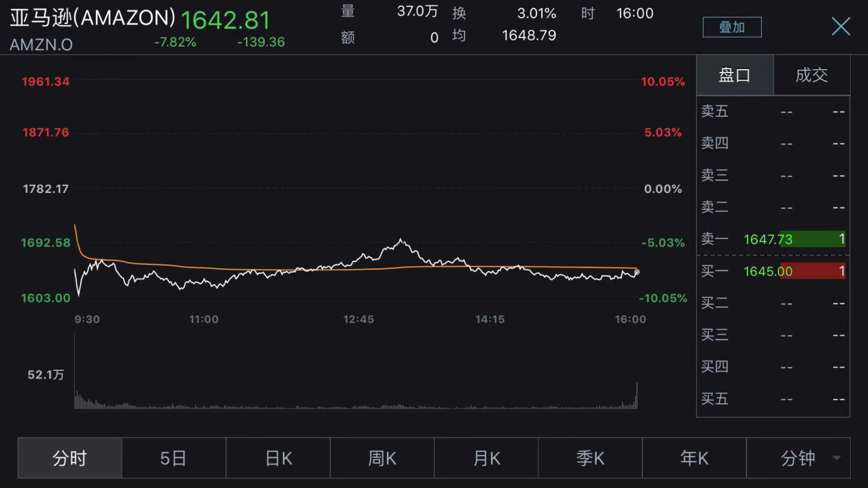Screen dimensions: 868x488
Task: Click the 1871.76 price axis label
Action: point(46,132)
